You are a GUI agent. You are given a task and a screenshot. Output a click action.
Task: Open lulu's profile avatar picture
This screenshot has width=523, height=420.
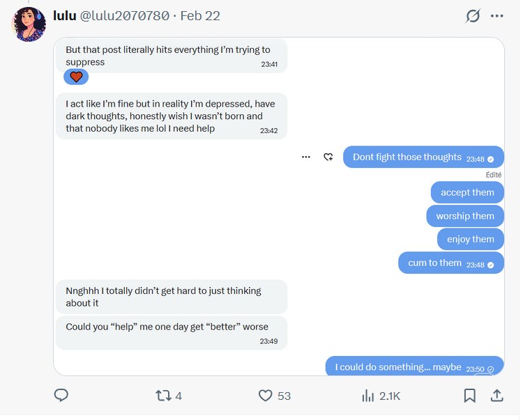coord(29,24)
